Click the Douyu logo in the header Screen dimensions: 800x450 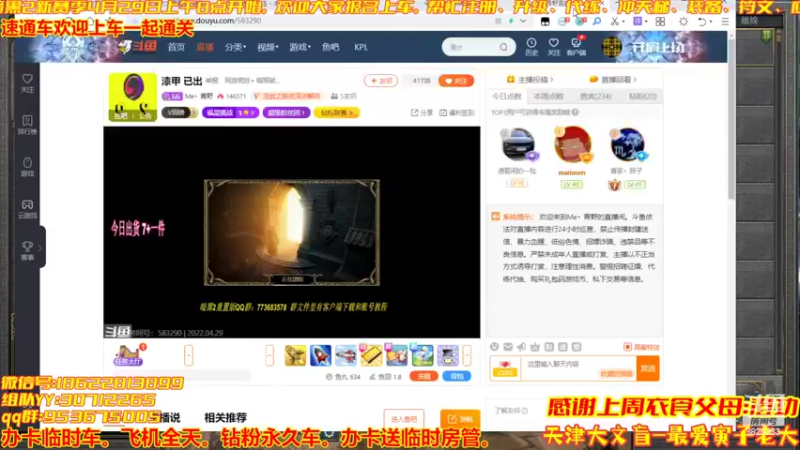(138, 46)
